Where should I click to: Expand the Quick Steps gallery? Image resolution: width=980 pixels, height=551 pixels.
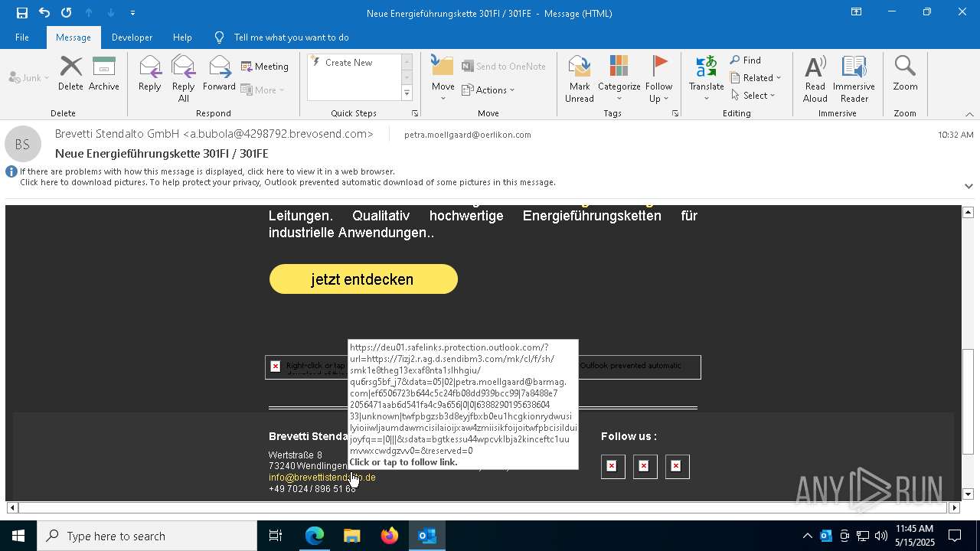[407, 93]
